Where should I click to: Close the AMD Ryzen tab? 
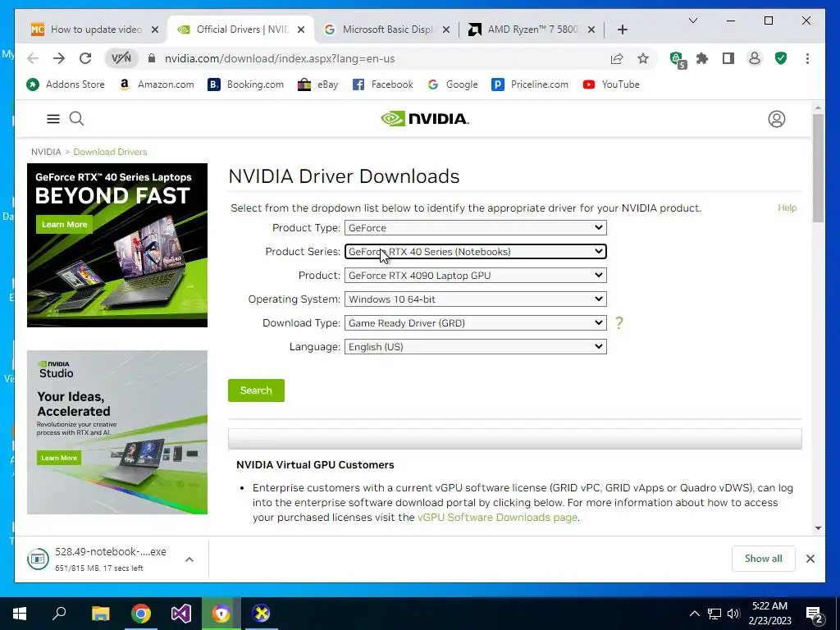pyautogui.click(x=591, y=30)
